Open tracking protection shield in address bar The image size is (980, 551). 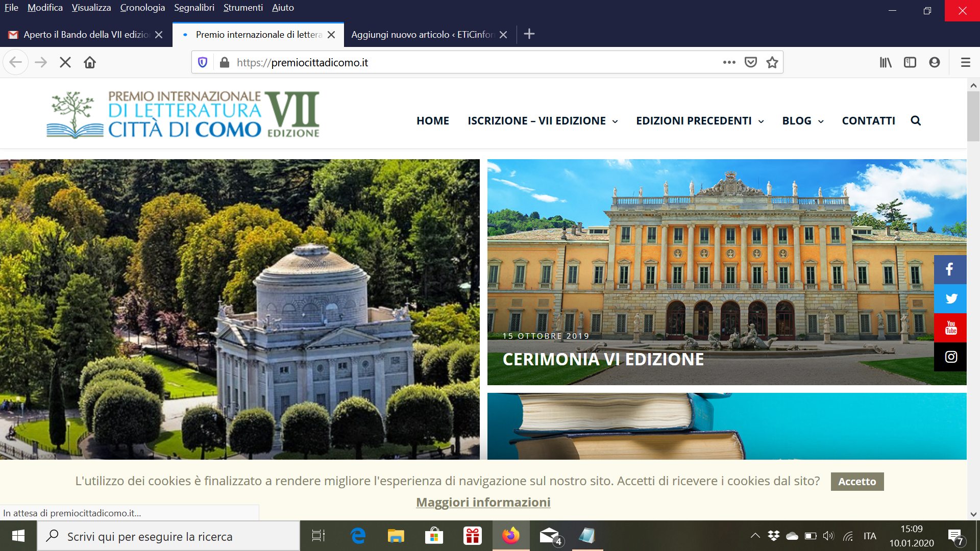click(203, 62)
